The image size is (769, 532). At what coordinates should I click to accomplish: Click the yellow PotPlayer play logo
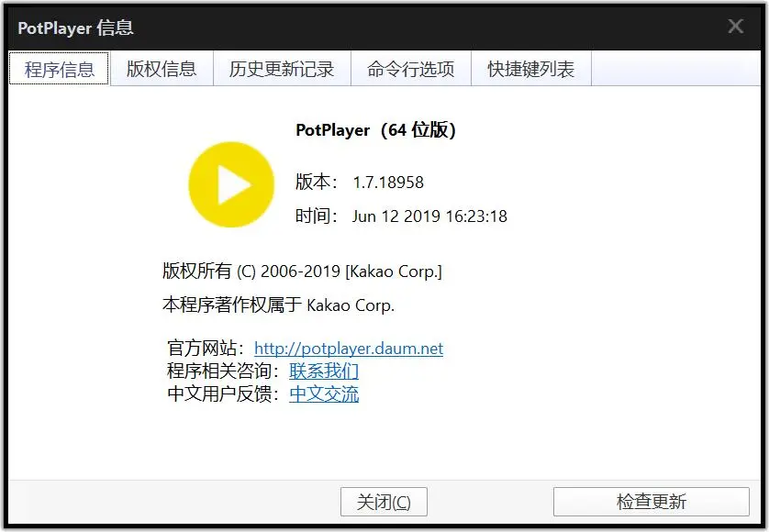point(231,184)
